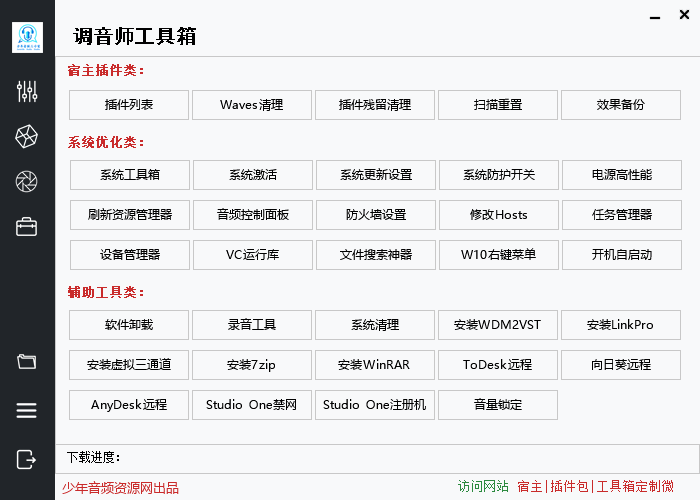The width and height of the screenshot is (700, 500).
Task: Click the 辅助工具类 section heading
Action: point(106,292)
